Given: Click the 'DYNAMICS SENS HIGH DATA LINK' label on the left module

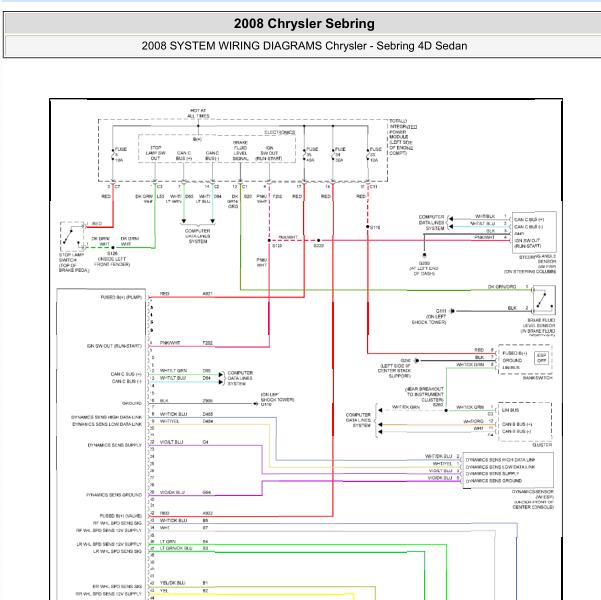Looking at the screenshot, I should click(x=106, y=417).
